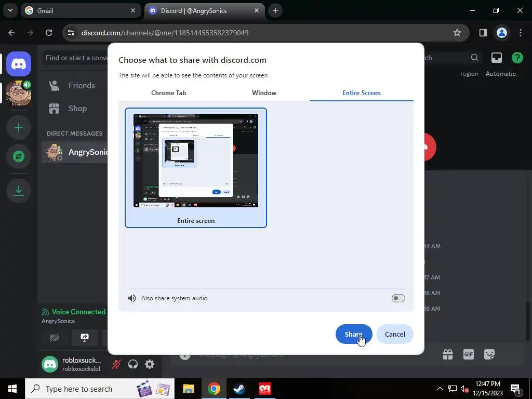
Task: Click the Voice Connected status text
Action: (x=78, y=312)
